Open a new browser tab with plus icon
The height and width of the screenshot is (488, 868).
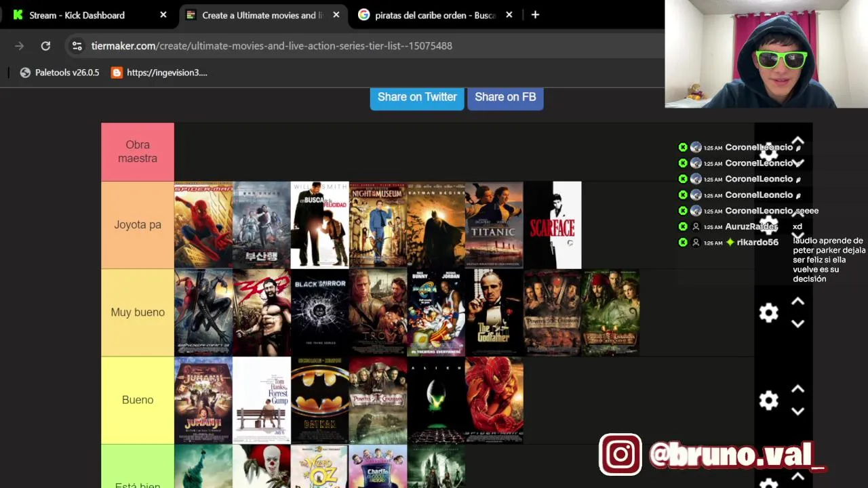pyautogui.click(x=535, y=15)
